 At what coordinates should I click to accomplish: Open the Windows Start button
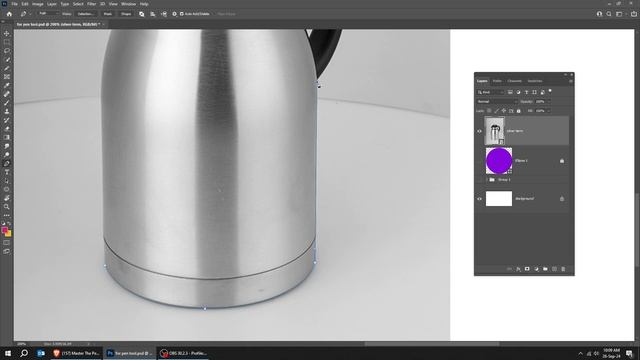click(x=8, y=353)
